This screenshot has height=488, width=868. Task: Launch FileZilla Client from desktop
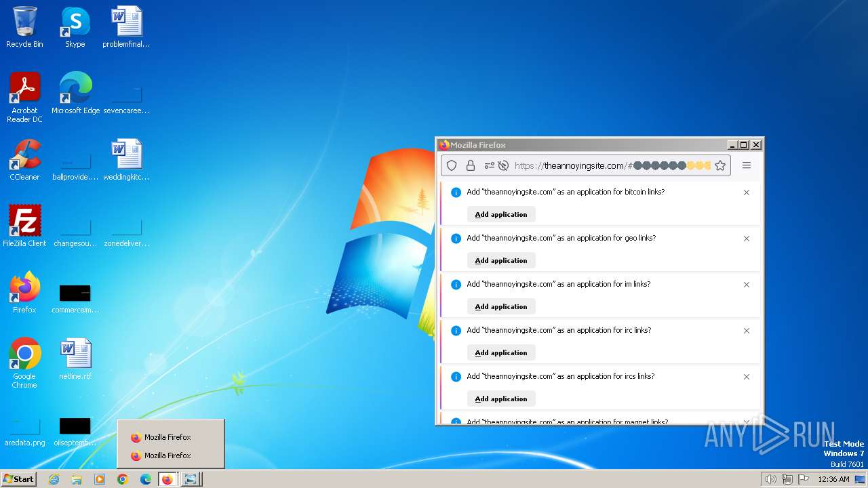click(24, 226)
